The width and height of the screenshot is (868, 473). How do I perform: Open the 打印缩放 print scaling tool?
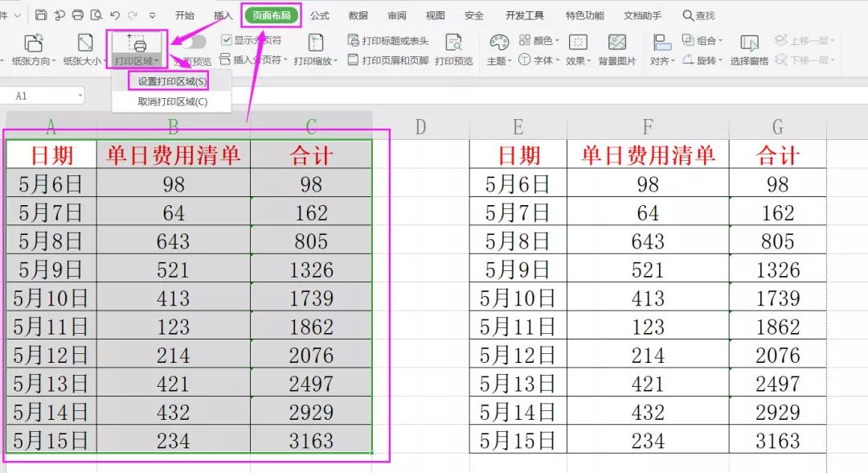point(316,50)
